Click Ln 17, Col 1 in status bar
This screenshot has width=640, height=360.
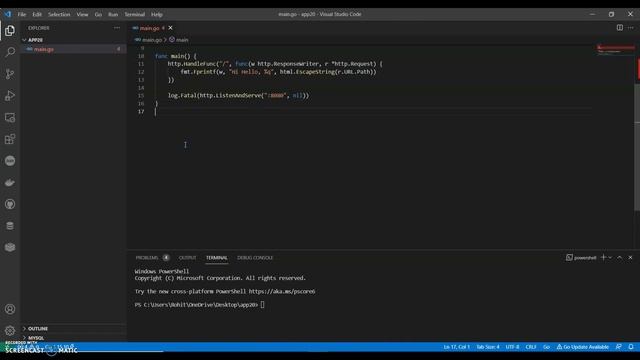[456, 347]
